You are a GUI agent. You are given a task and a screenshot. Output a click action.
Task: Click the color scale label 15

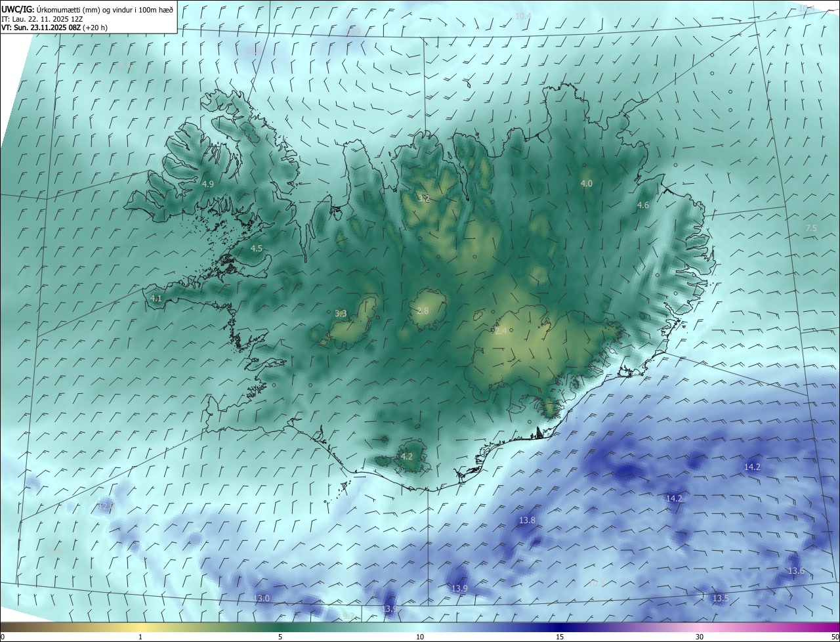(x=560, y=637)
